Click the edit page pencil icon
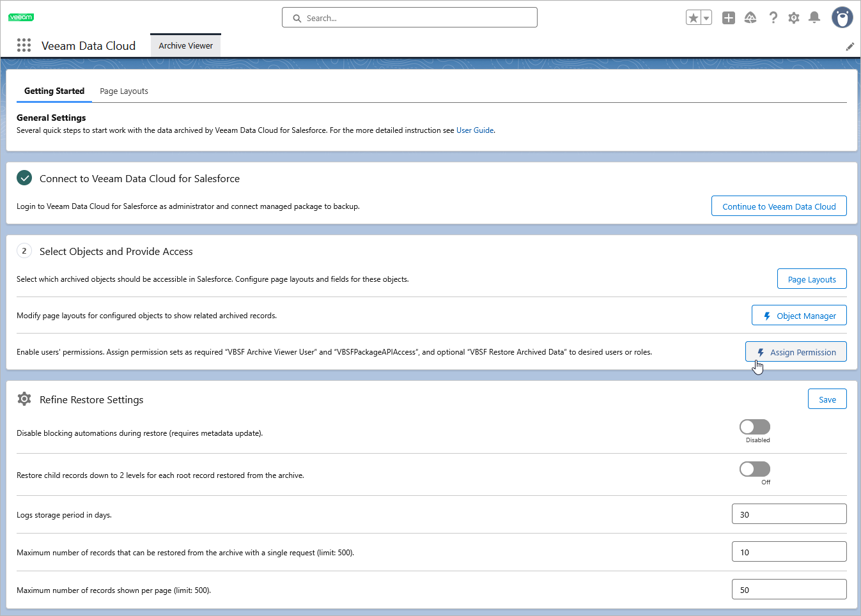Screen dimensions: 861x616 (x=849, y=47)
